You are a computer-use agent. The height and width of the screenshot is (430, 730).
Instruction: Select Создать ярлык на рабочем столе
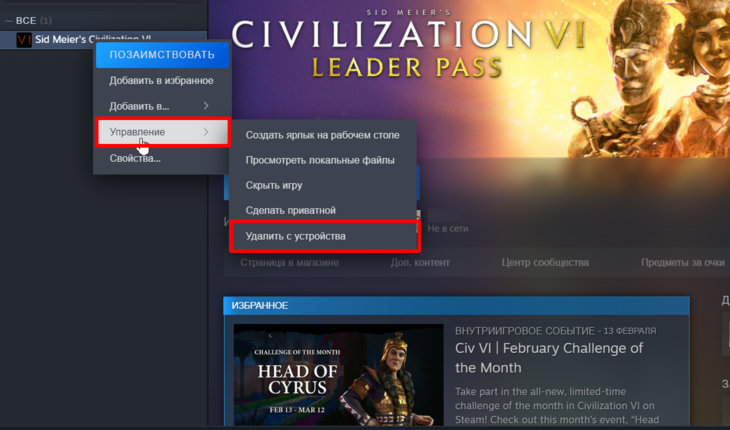323,135
